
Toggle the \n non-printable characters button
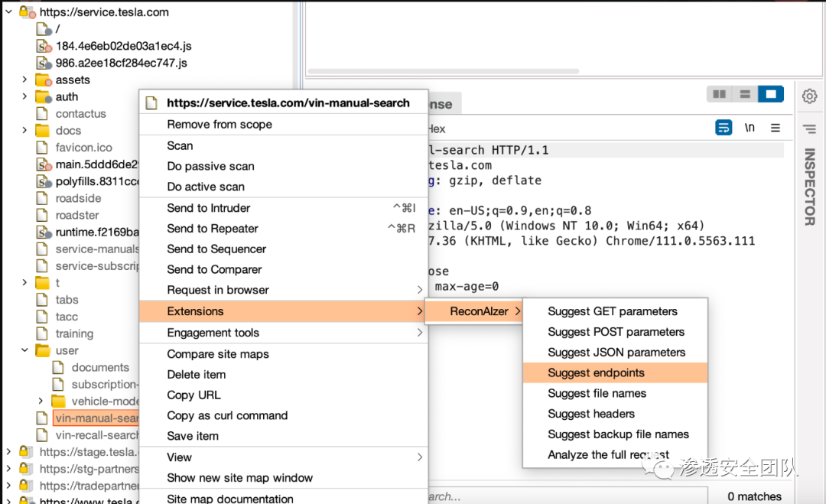click(749, 128)
